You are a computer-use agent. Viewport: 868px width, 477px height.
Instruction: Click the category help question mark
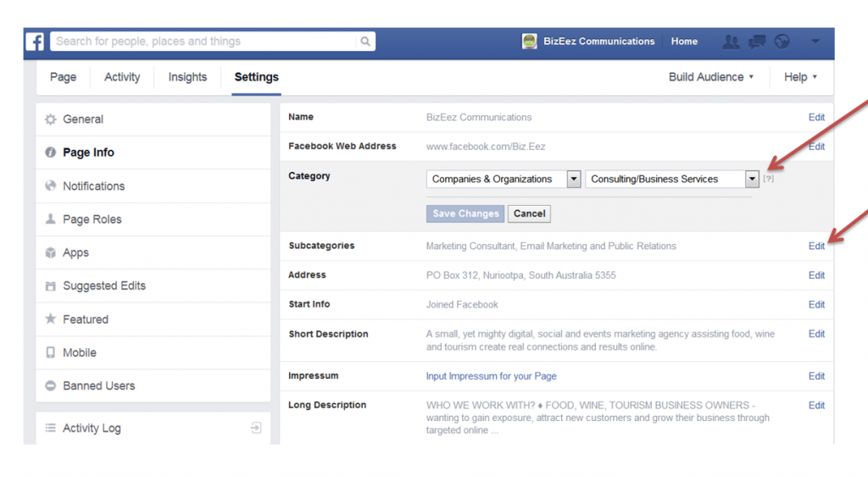[768, 179]
